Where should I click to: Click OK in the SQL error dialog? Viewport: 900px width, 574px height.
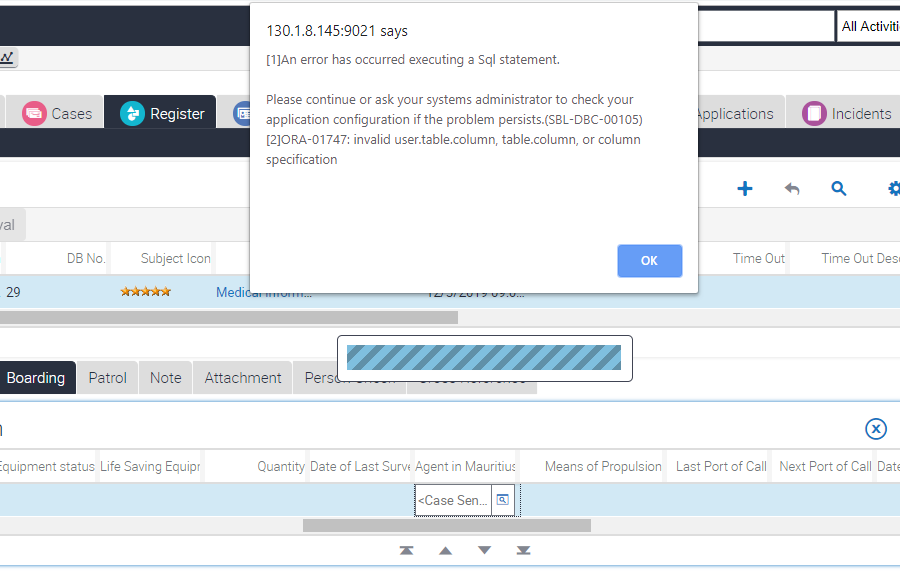click(649, 261)
